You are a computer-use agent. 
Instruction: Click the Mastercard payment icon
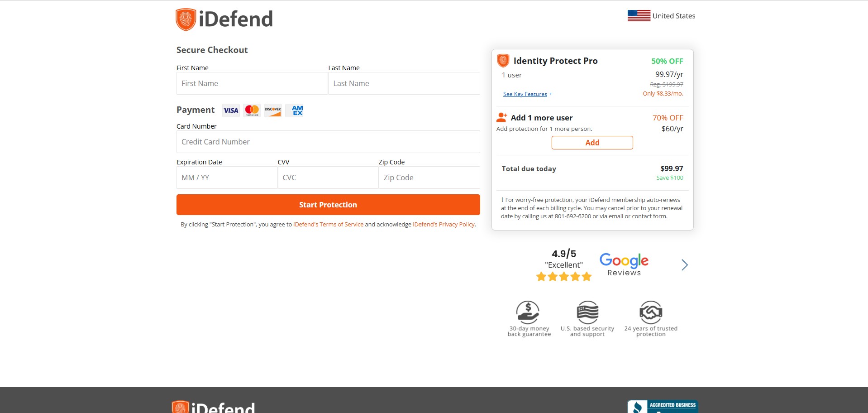252,110
